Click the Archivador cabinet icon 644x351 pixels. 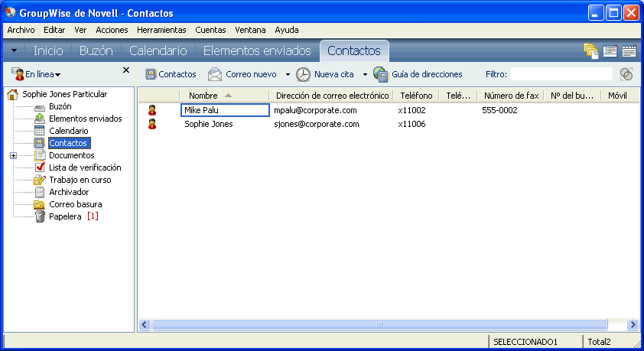[40, 192]
